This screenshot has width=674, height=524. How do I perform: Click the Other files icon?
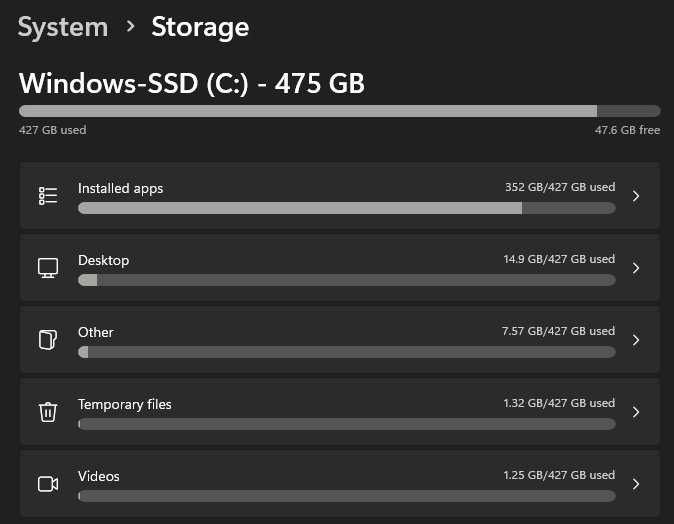[48, 340]
